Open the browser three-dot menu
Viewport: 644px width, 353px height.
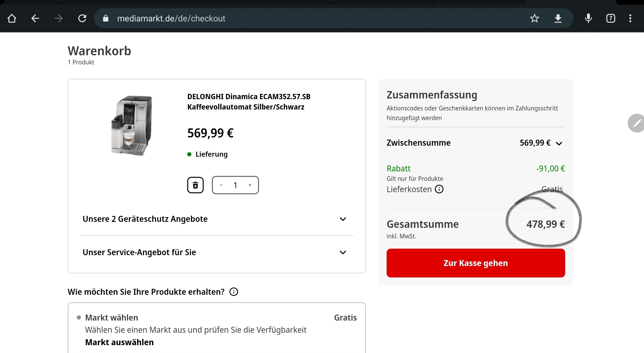[630, 18]
